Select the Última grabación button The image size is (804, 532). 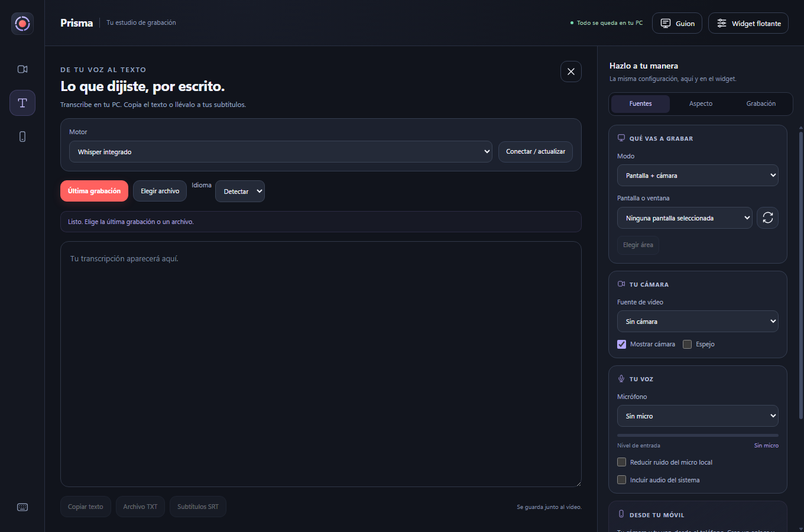point(94,191)
